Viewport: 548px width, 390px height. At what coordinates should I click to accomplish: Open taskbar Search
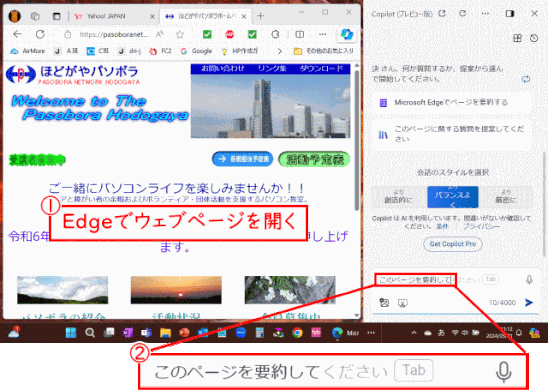[x=90, y=333]
